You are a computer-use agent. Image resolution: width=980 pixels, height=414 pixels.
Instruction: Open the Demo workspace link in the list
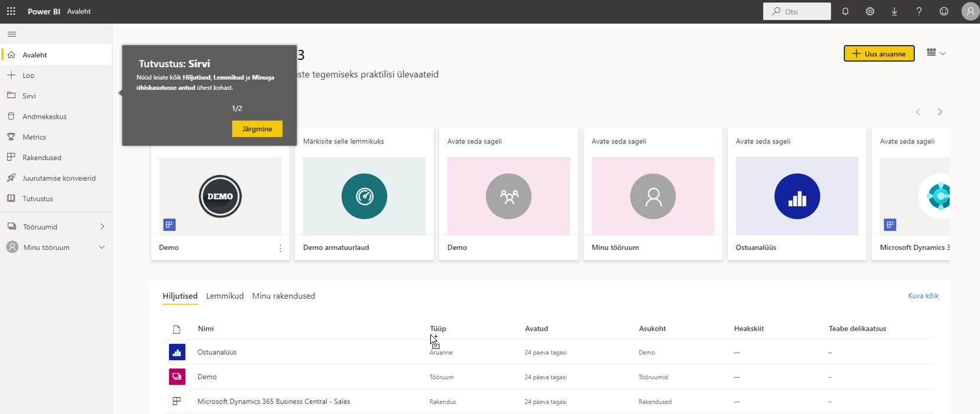click(207, 377)
